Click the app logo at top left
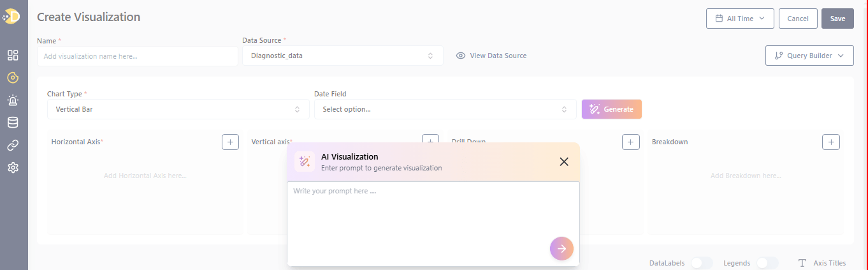The width and height of the screenshot is (868, 270). [x=12, y=17]
